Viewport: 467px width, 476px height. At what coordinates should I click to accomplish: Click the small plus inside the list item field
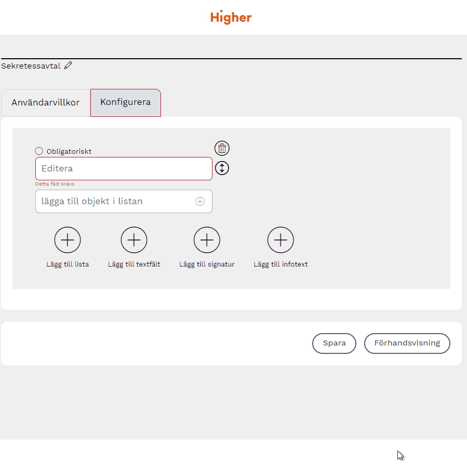click(x=200, y=202)
